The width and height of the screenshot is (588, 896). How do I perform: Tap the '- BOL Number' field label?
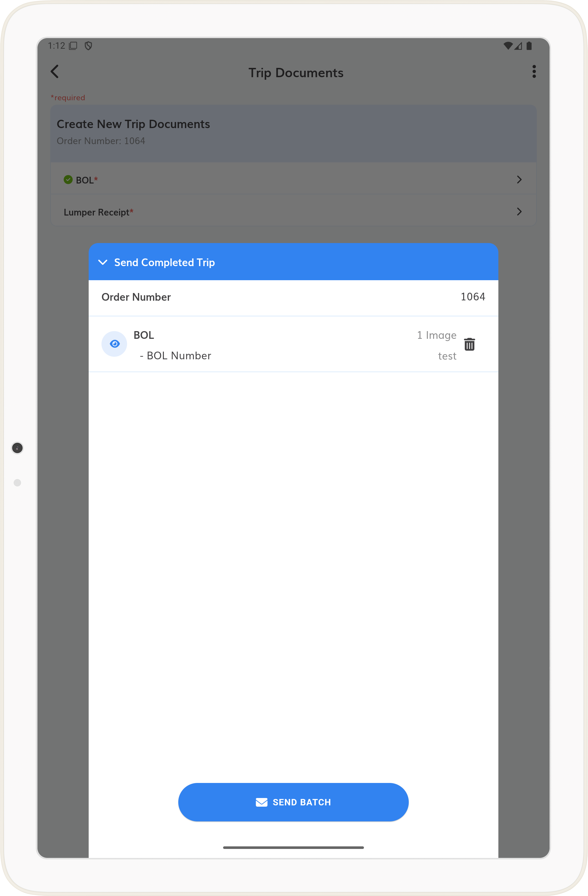[175, 356]
